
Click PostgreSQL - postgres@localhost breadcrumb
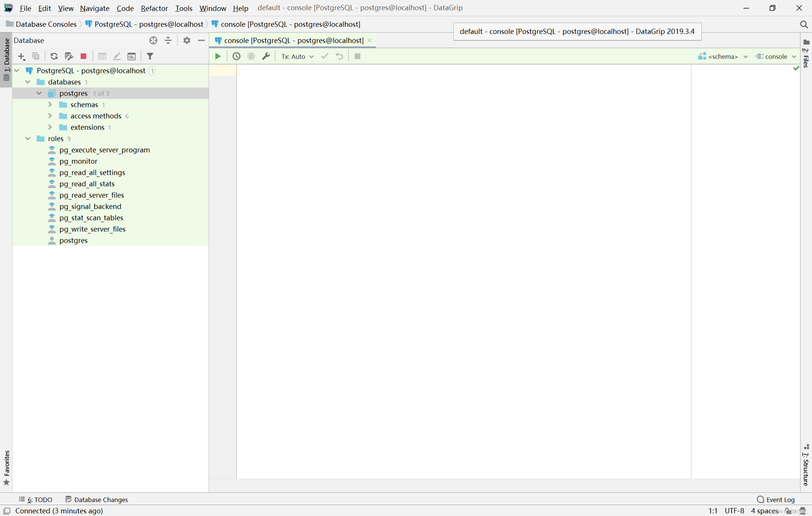pyautogui.click(x=145, y=24)
